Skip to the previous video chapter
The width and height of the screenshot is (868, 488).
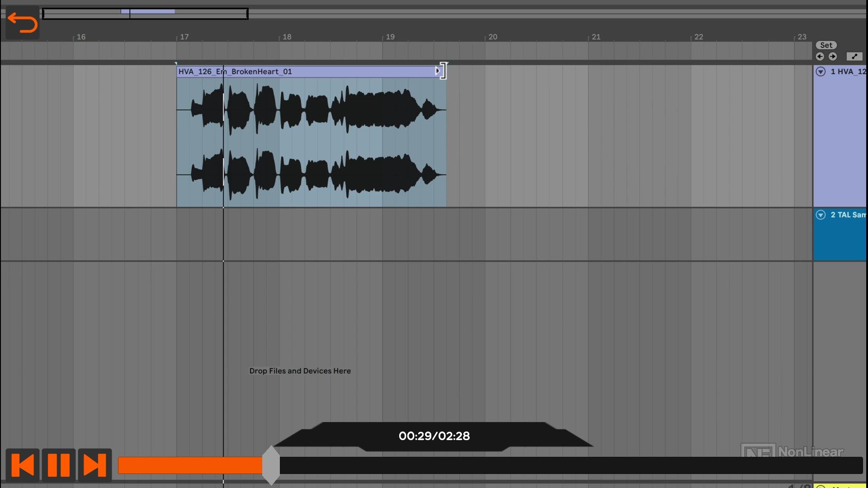22,465
